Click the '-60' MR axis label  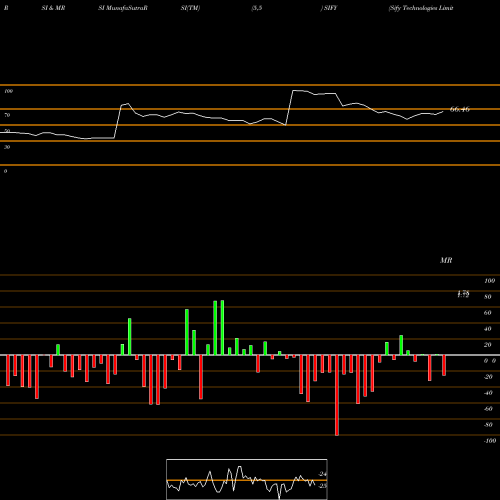click(488, 409)
